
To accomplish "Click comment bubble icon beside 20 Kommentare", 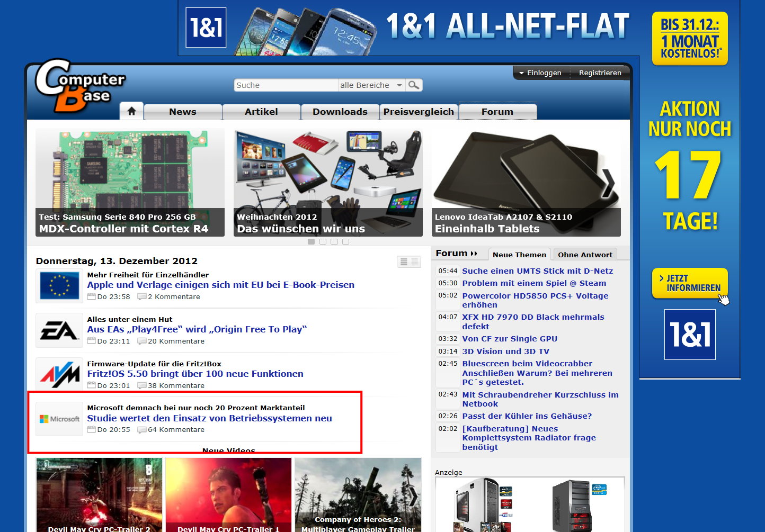I will [x=141, y=341].
